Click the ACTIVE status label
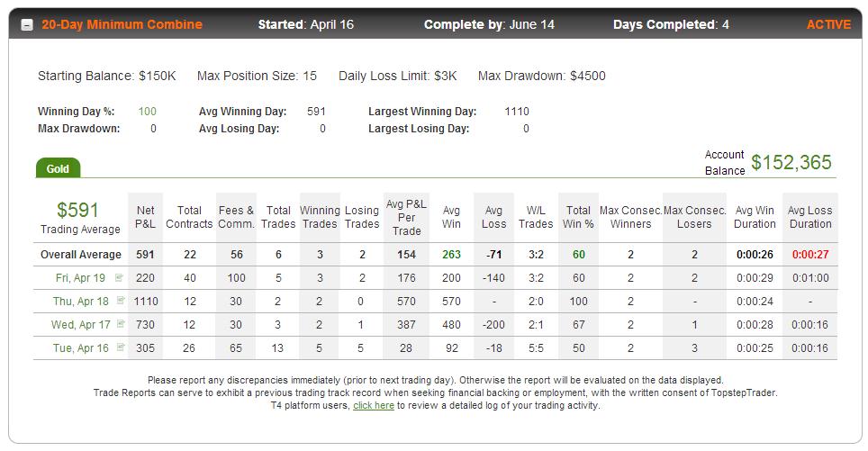The width and height of the screenshot is (868, 451). coord(828,24)
